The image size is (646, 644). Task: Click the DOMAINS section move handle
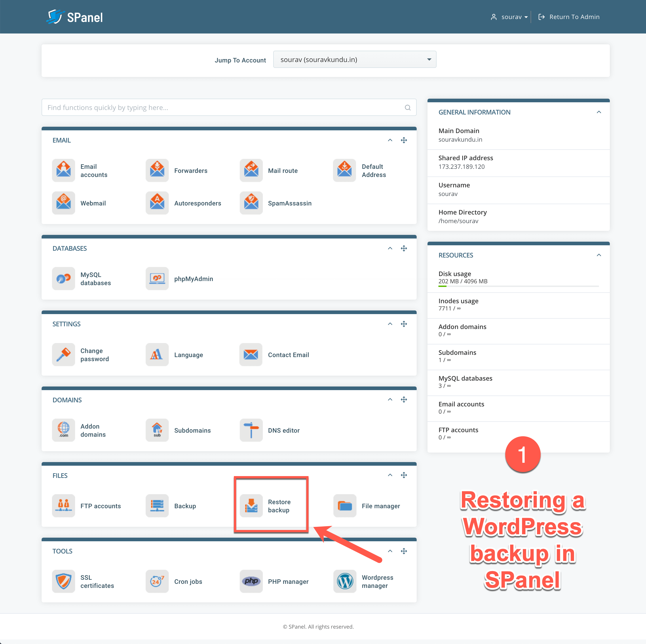404,399
